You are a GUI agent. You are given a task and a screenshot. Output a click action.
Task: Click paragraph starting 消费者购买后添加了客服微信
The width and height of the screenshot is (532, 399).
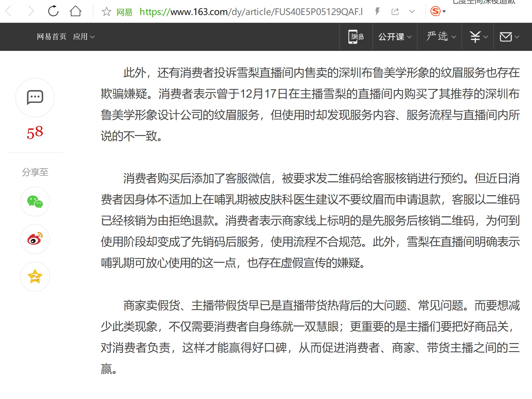(310, 220)
